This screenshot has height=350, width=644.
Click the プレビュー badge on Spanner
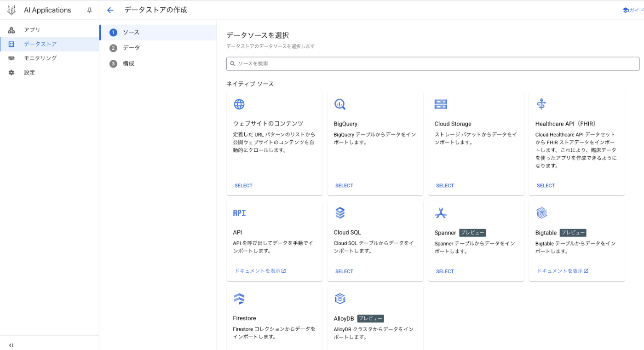(472, 233)
